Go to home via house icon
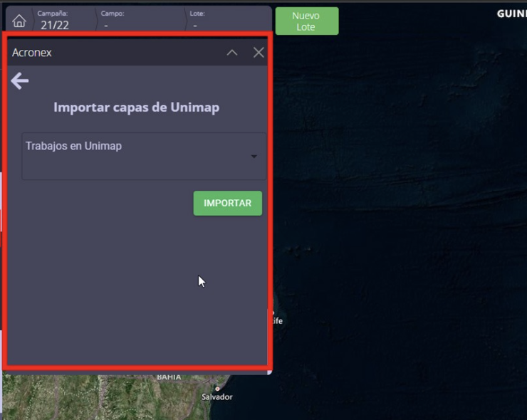527x420 pixels. click(x=19, y=21)
